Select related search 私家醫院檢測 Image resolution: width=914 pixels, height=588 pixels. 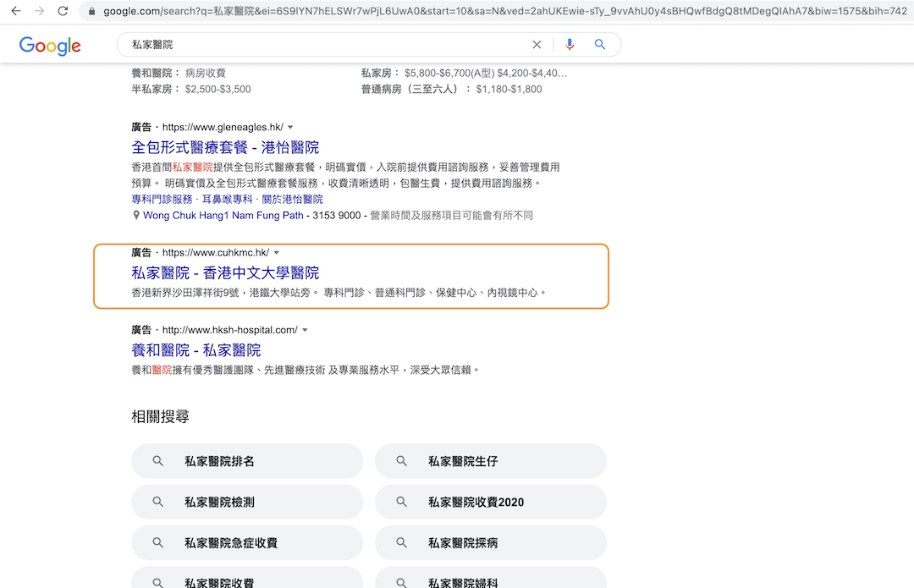click(x=247, y=502)
